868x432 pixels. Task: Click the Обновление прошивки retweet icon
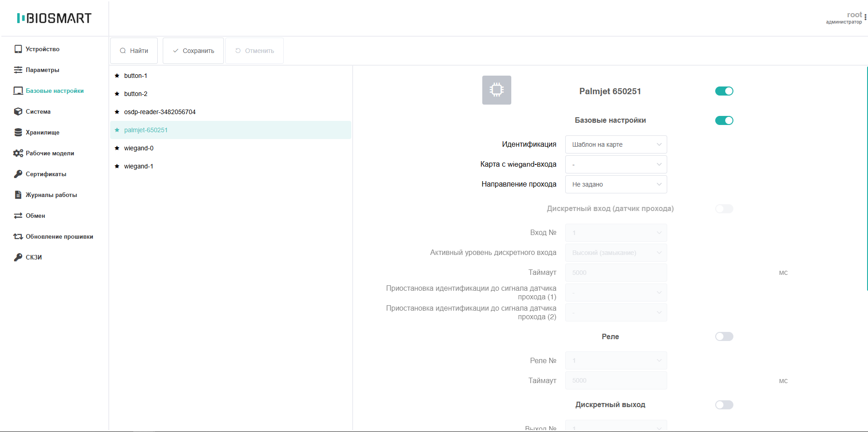(x=18, y=236)
